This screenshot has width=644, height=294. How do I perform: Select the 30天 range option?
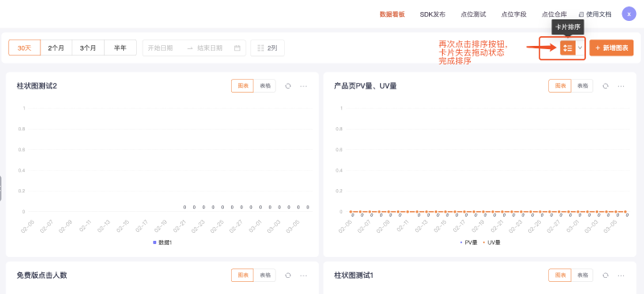[x=24, y=48]
